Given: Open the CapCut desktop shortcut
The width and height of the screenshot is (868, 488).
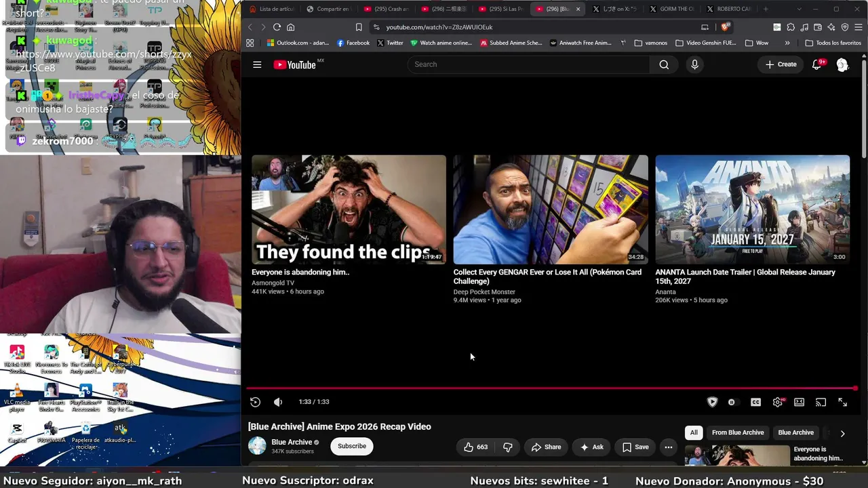Looking at the screenshot, I should [17, 432].
